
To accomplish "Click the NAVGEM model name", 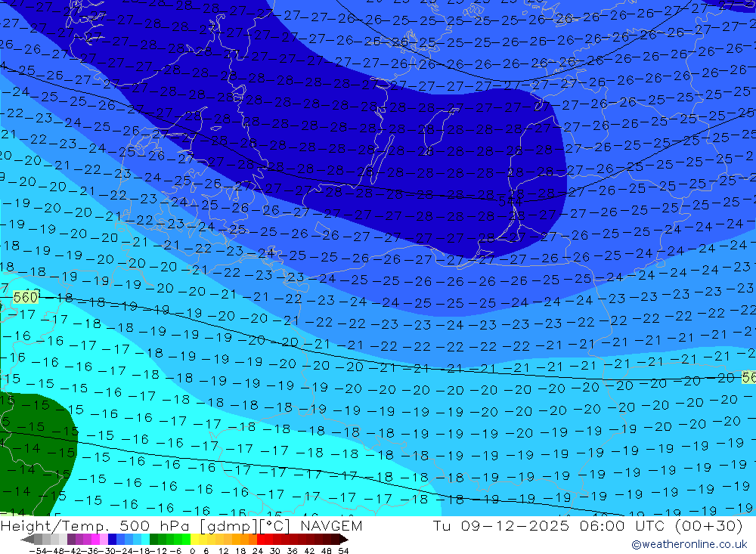I will coord(331,525).
